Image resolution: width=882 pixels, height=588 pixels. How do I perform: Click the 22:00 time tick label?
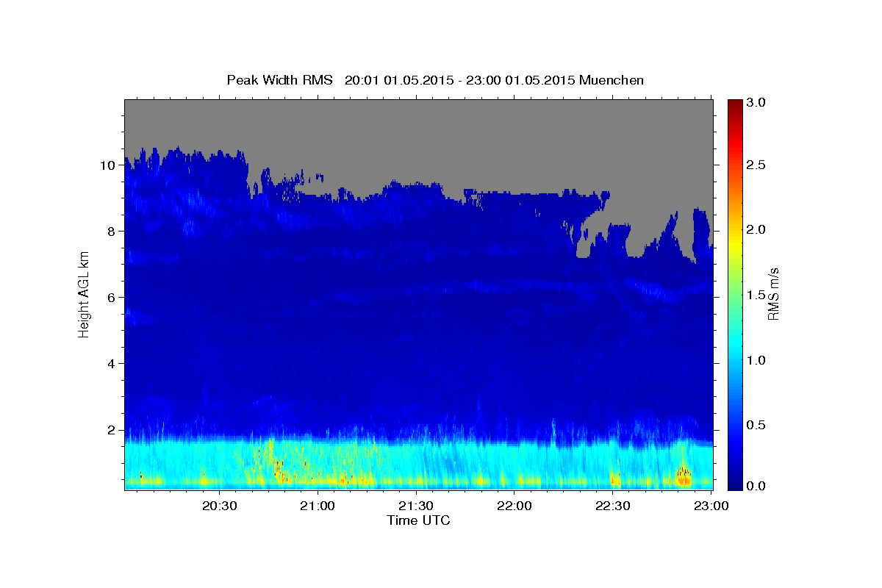coord(514,506)
